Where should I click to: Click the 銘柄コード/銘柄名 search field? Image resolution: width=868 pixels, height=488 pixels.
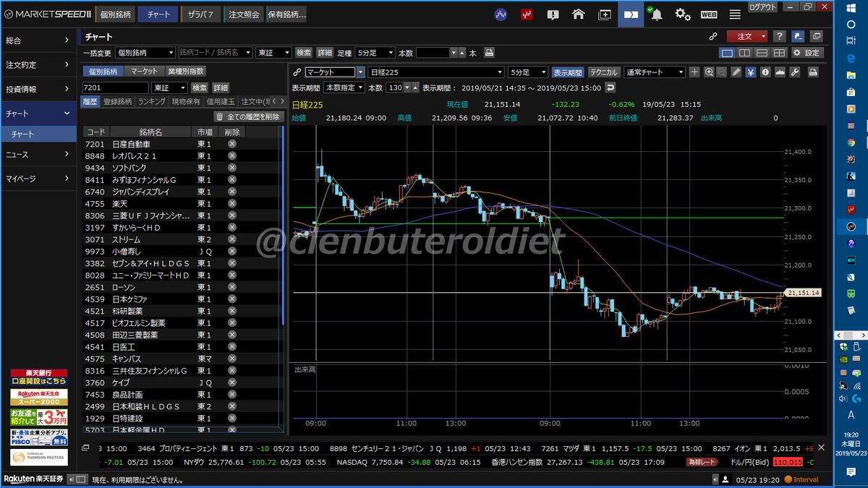pyautogui.click(x=215, y=53)
